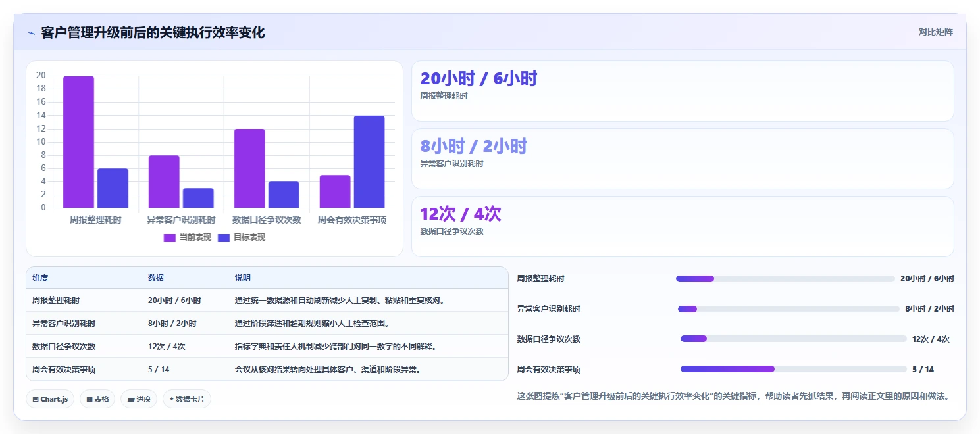Click x-axis label 异常客户识别耗时 in chart

(x=181, y=220)
